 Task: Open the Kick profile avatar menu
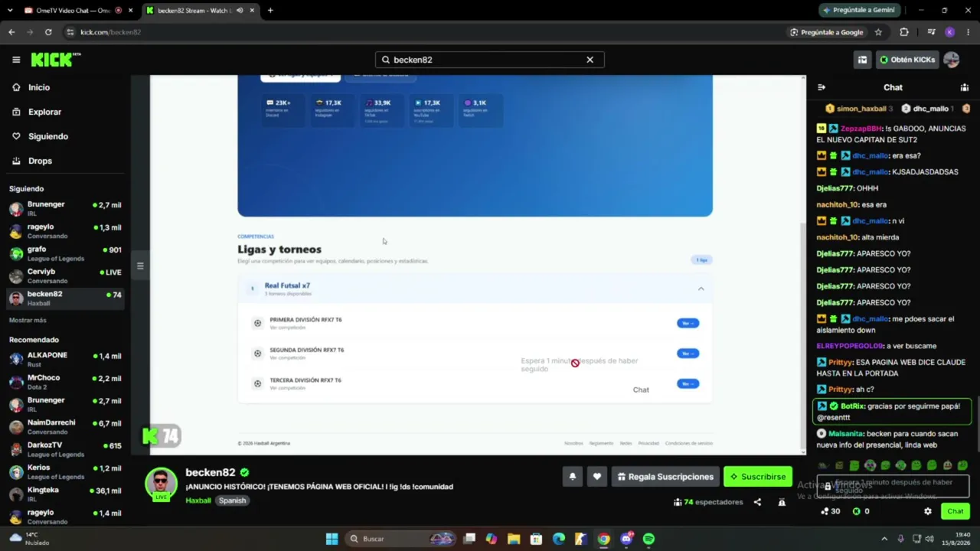(x=952, y=60)
